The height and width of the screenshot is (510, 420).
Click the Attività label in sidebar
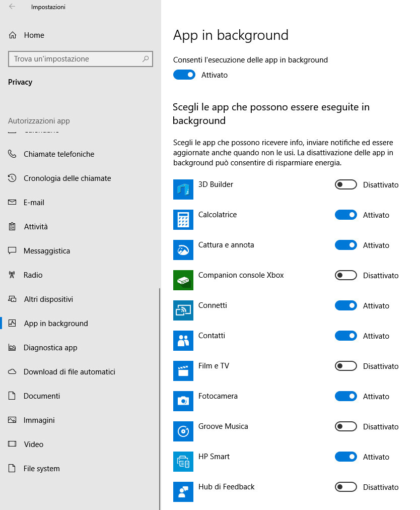(36, 226)
